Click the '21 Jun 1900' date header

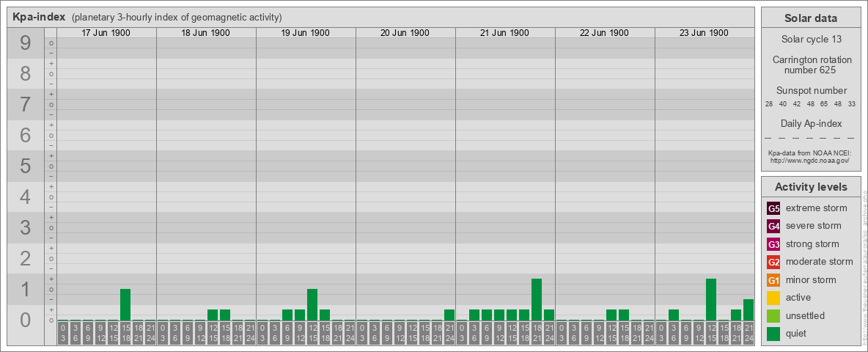[504, 33]
